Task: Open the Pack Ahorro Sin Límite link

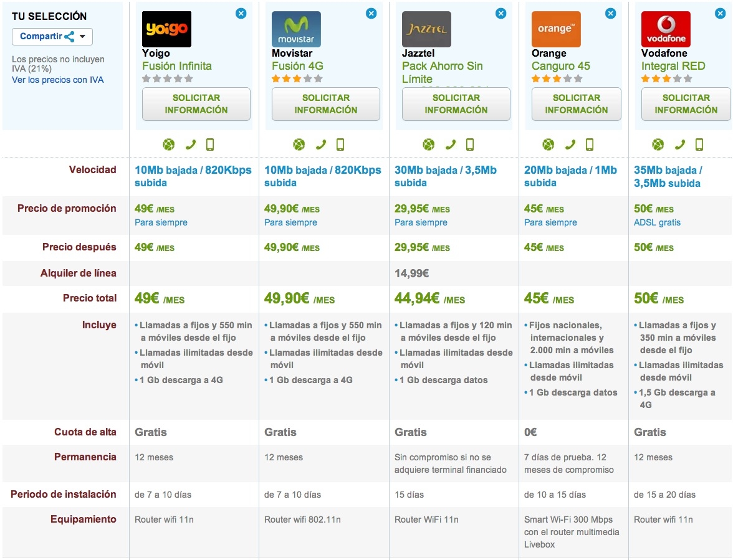Action: click(443, 72)
